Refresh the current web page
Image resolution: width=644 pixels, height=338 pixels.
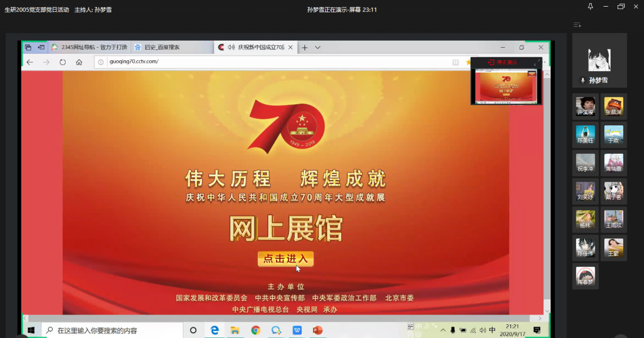click(62, 62)
